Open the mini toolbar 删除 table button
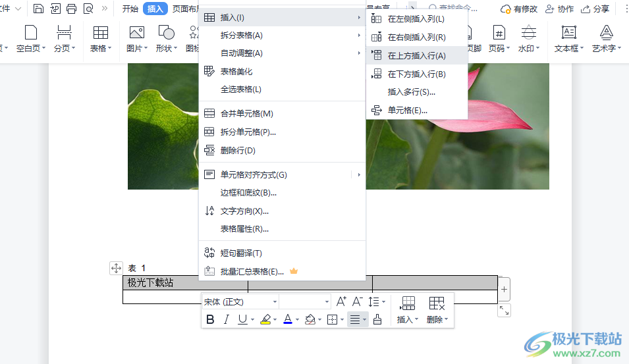Image resolution: width=629 pixels, height=364 pixels. 437,310
